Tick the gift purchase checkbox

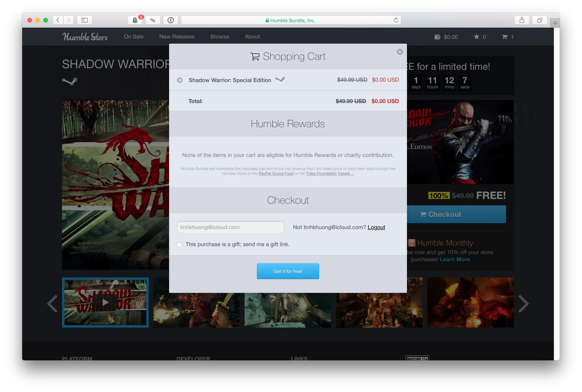[179, 244]
